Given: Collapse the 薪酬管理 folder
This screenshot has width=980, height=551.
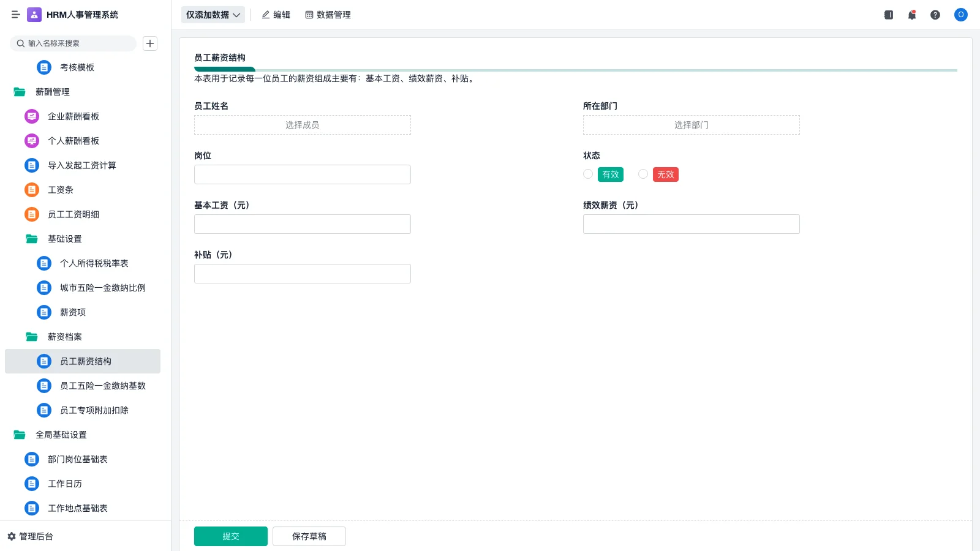Looking at the screenshot, I should pos(53,92).
